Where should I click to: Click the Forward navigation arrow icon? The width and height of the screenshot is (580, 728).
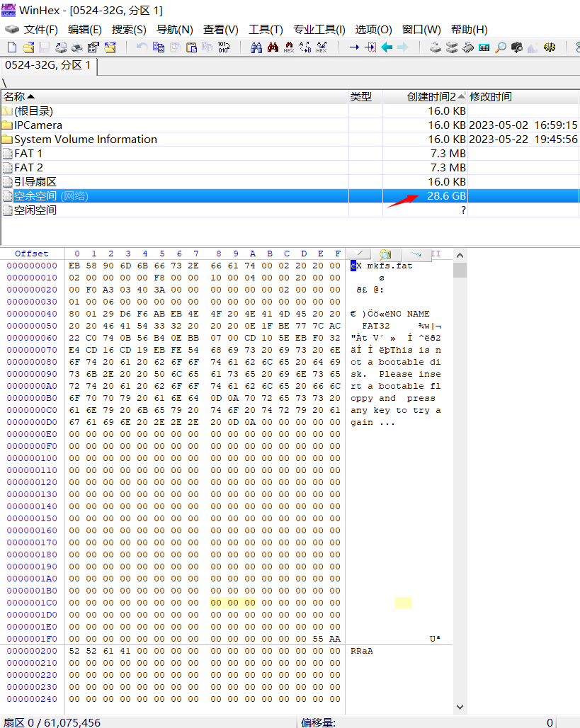point(403,47)
